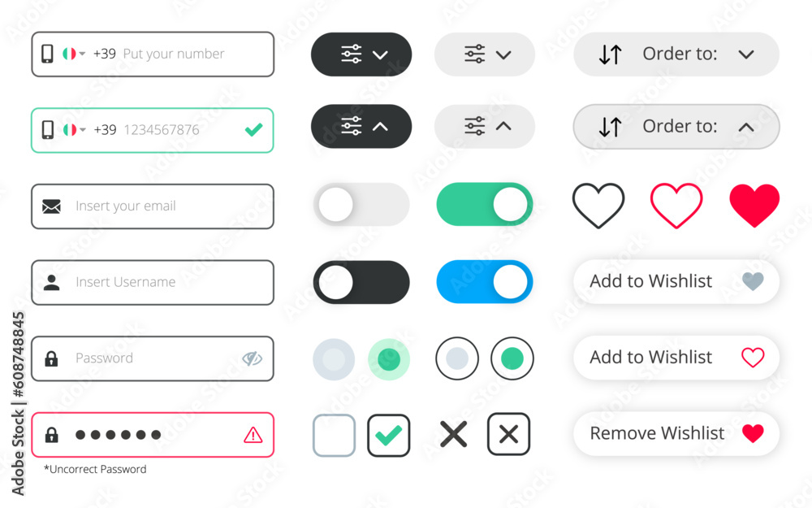Viewport: 812px width, 508px height.
Task: Click Add to Wishlist button with gray heart
Action: [x=676, y=281]
